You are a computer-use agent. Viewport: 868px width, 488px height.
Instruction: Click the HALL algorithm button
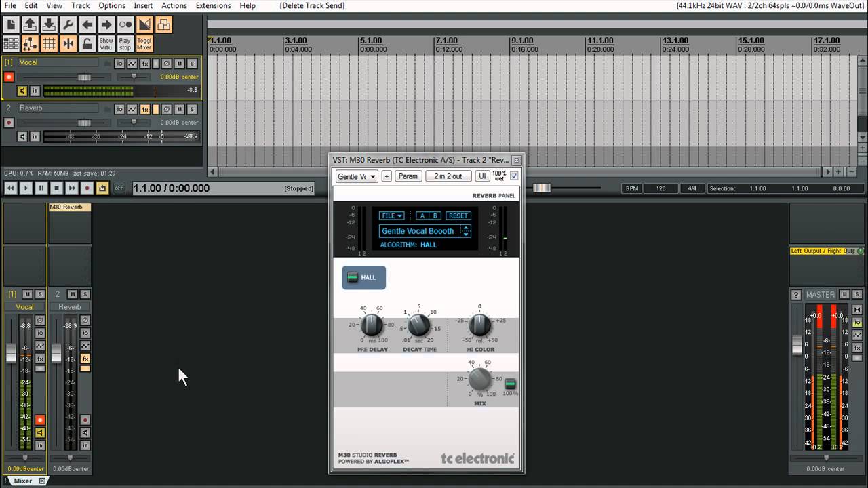[x=363, y=277]
